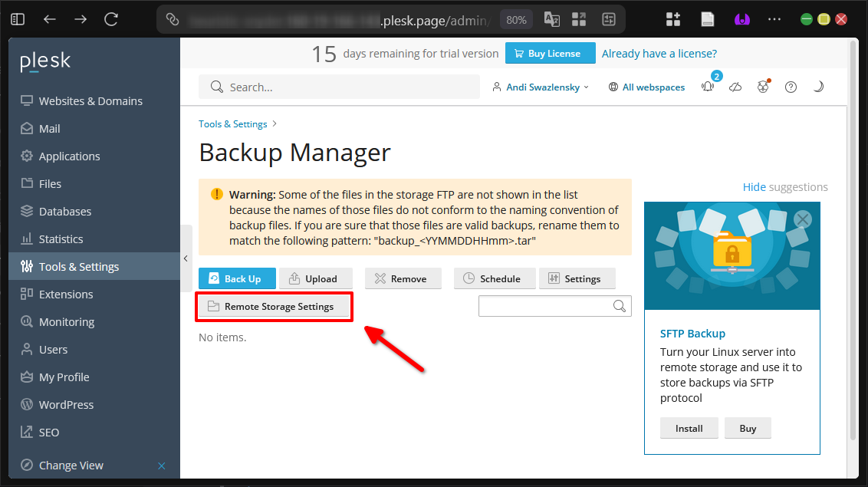Viewport: 868px width, 487px height.
Task: Click the Back Up button
Action: [x=236, y=278]
